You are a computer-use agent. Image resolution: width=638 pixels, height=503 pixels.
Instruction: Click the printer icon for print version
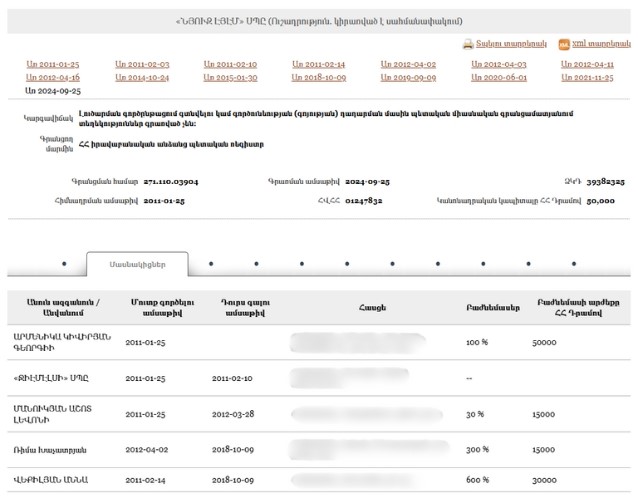467,45
